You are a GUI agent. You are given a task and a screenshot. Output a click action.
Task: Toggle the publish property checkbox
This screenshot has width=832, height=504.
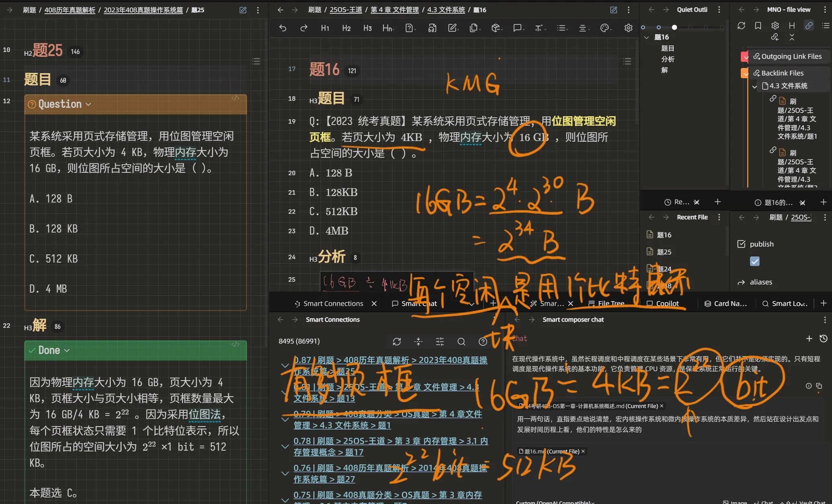pos(754,261)
